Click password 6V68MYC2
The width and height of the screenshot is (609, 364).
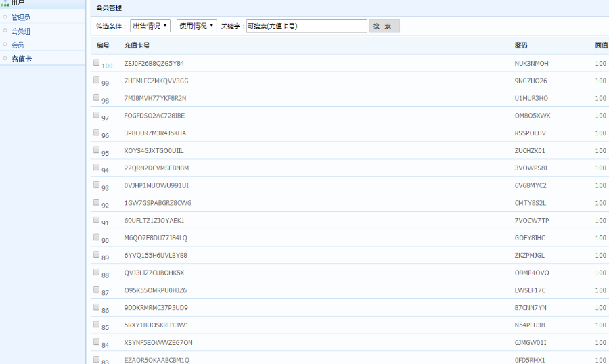click(x=531, y=185)
